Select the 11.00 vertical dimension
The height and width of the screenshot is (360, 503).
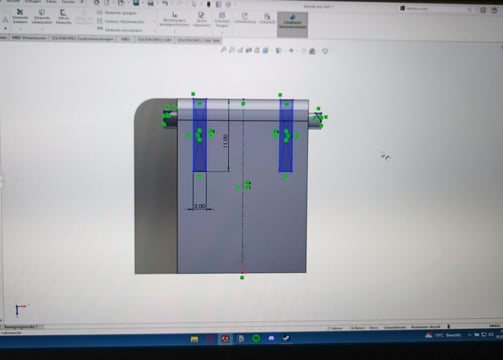coord(225,141)
